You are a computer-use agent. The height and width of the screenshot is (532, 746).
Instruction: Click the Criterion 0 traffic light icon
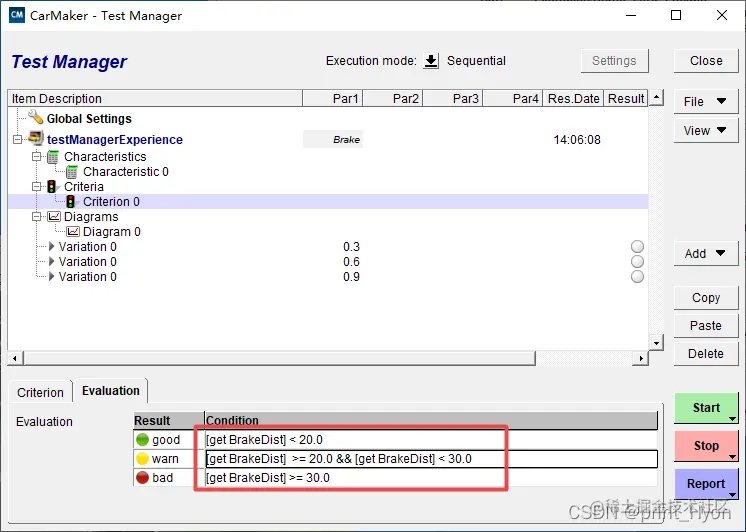click(70, 202)
